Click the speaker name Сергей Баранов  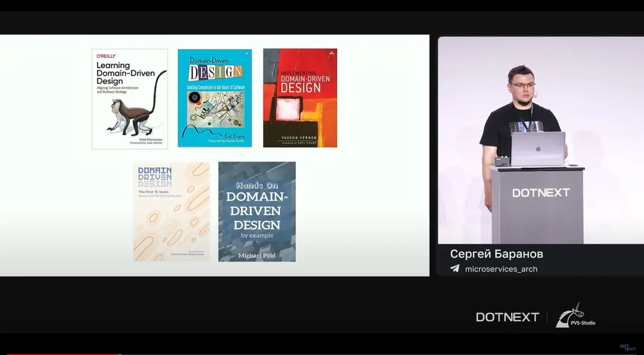coord(497,254)
